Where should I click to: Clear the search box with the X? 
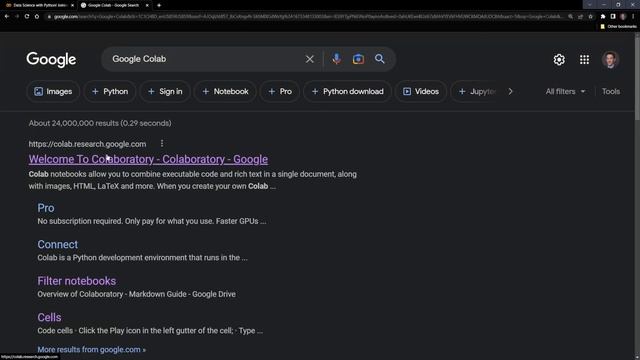(309, 59)
